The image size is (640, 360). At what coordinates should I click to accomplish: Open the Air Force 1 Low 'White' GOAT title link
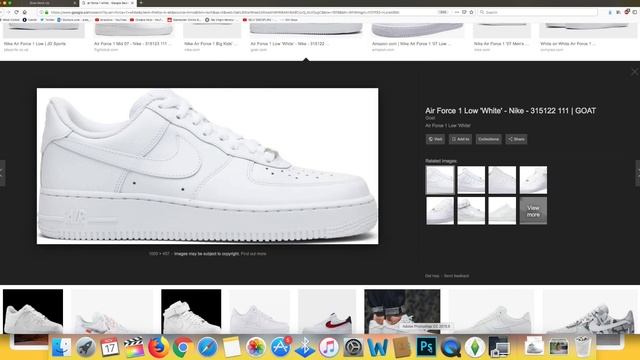pyautogui.click(x=510, y=111)
